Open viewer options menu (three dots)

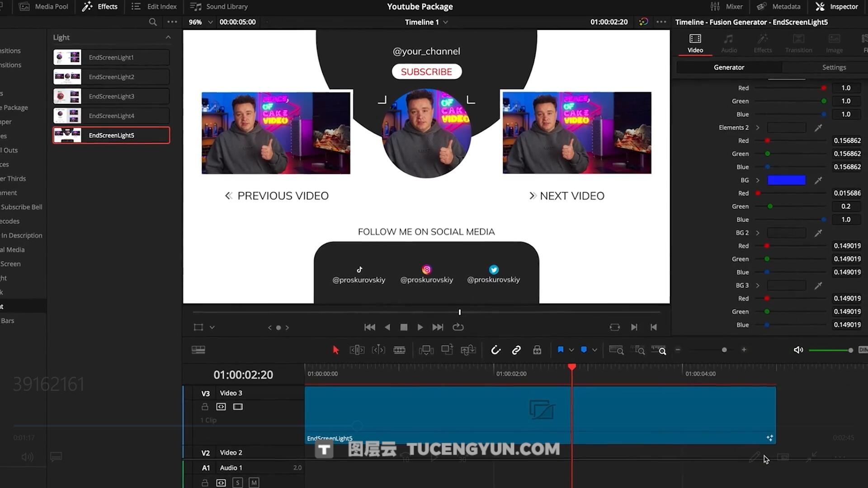[661, 22]
